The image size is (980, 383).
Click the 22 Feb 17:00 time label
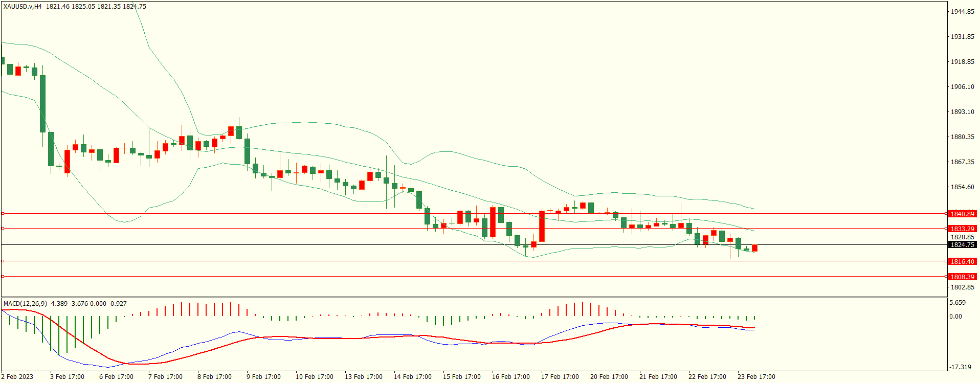pos(707,377)
